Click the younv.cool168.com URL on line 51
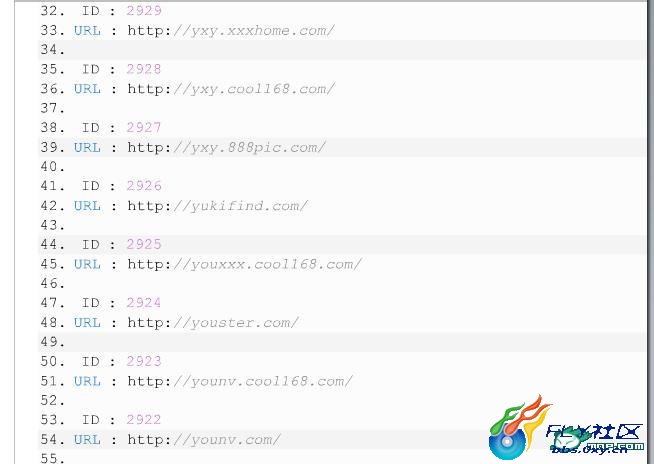This screenshot has height=464, width=654. click(x=240, y=381)
